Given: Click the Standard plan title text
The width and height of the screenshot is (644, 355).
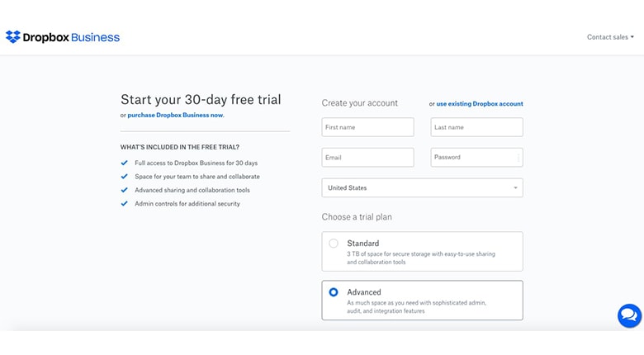Looking at the screenshot, I should pyautogui.click(x=363, y=244).
